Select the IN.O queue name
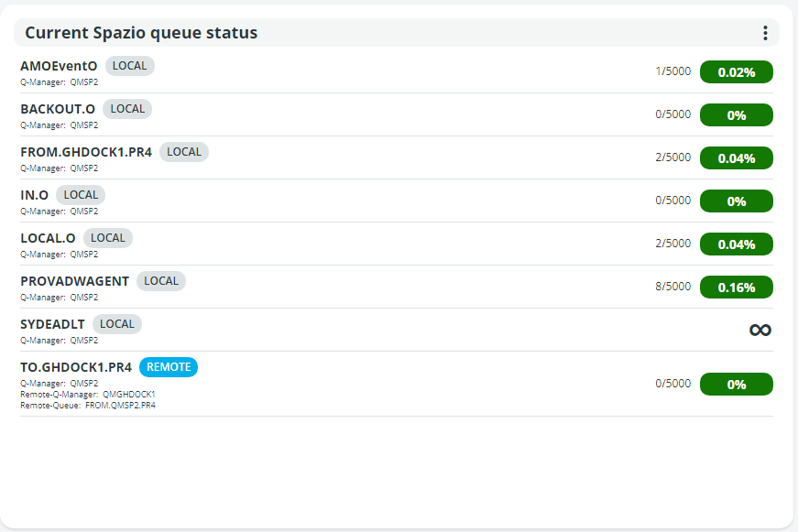Screen dimensions: 798x532 click(35, 195)
